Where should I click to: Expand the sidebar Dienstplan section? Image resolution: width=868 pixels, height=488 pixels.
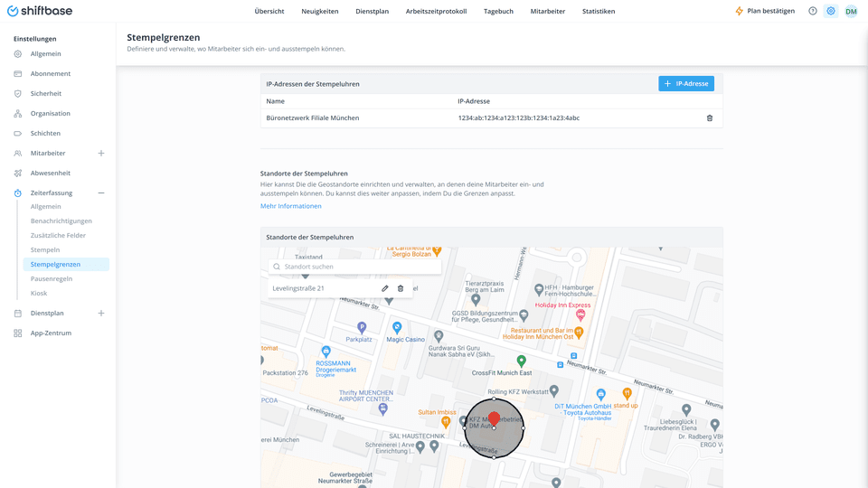(101, 314)
